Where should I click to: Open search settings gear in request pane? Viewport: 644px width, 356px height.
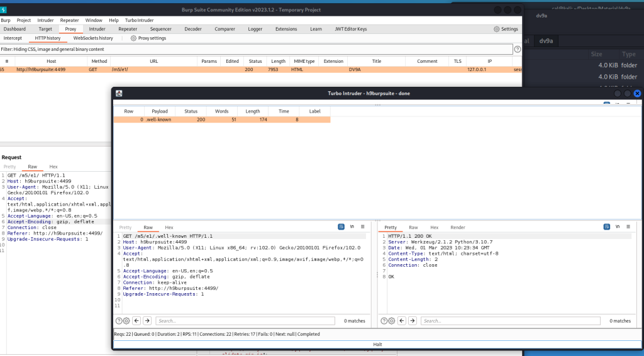126,321
